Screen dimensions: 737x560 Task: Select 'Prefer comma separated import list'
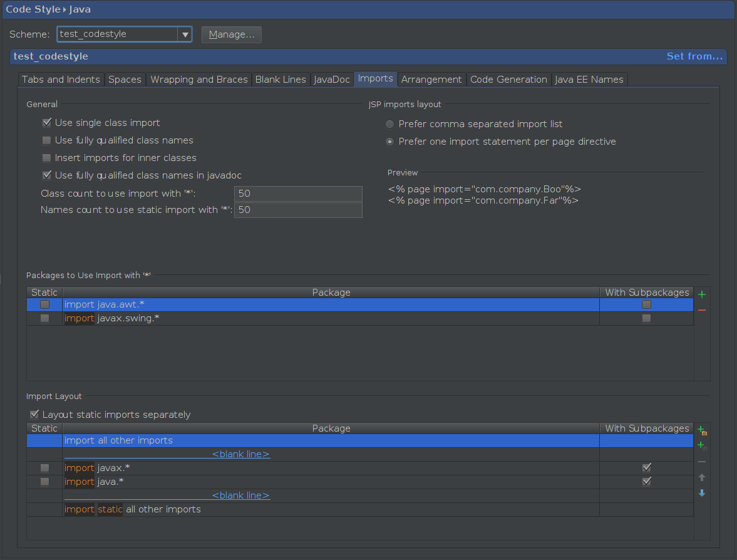(x=389, y=124)
